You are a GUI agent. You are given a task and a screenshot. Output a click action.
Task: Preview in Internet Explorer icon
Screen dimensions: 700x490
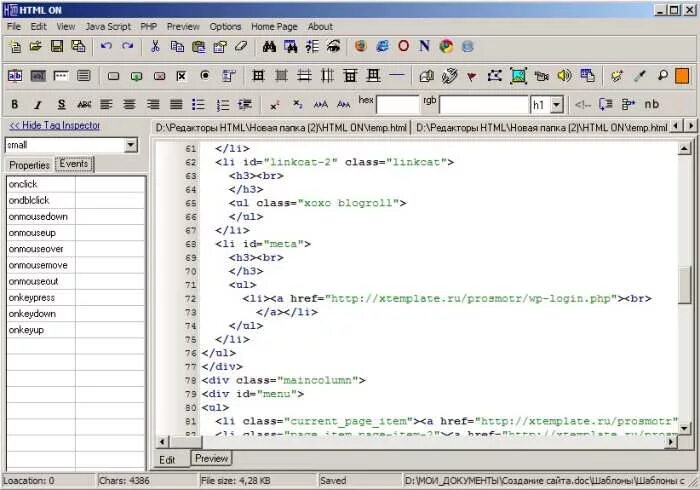point(382,46)
